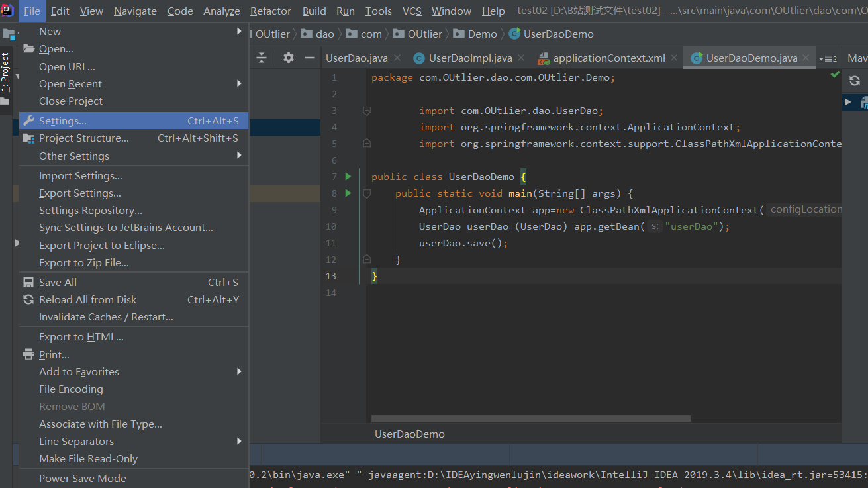Click the open folder icon next to Open
Viewport: 868px width, 488px height.
(x=28, y=49)
